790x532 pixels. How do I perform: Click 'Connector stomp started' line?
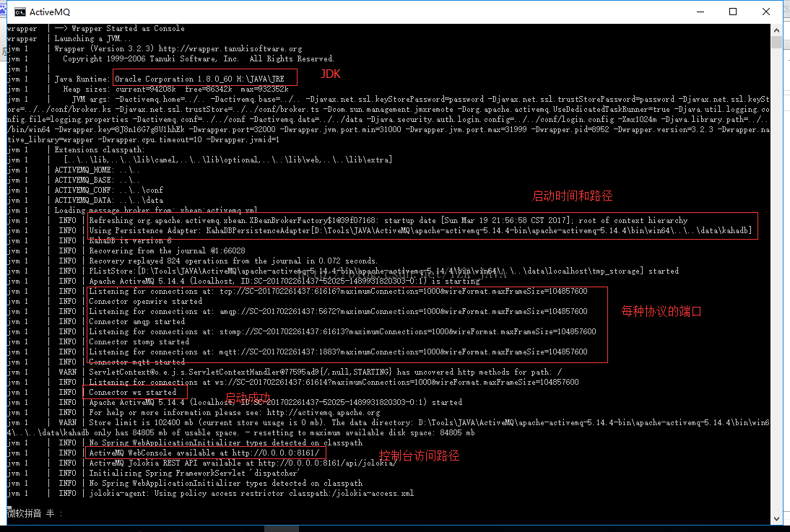[139, 341]
